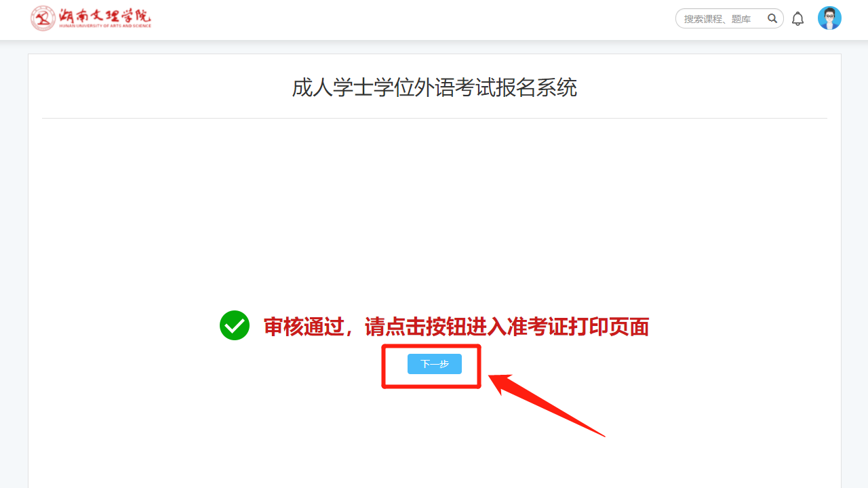Click the divider line below the title

(434, 118)
